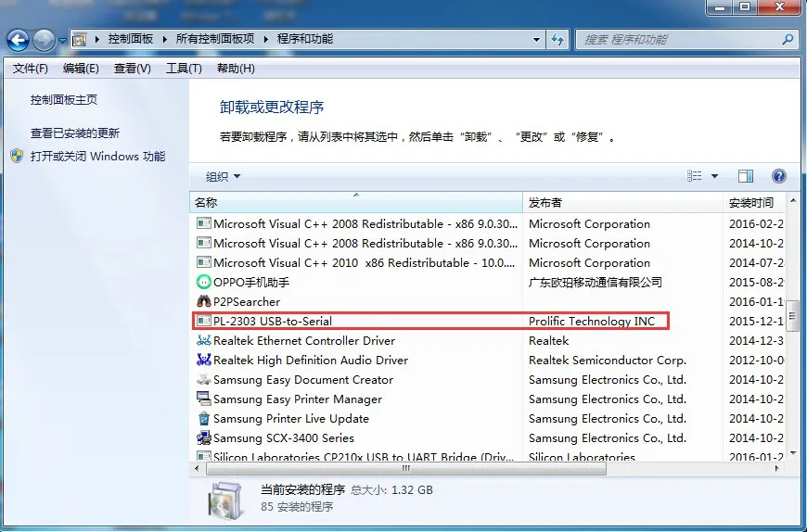Click the OPPO手机助手 icon

tap(204, 282)
